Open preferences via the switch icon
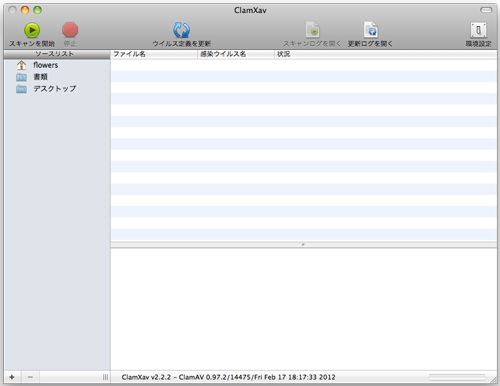Screen dimensions: 500x386 tap(478, 30)
